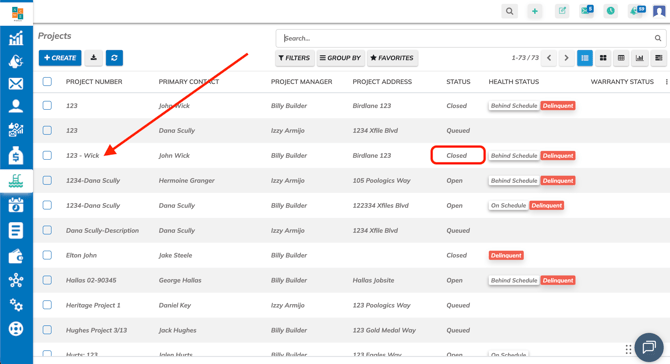
Task: Sort by Project Address column header
Action: (x=382, y=82)
